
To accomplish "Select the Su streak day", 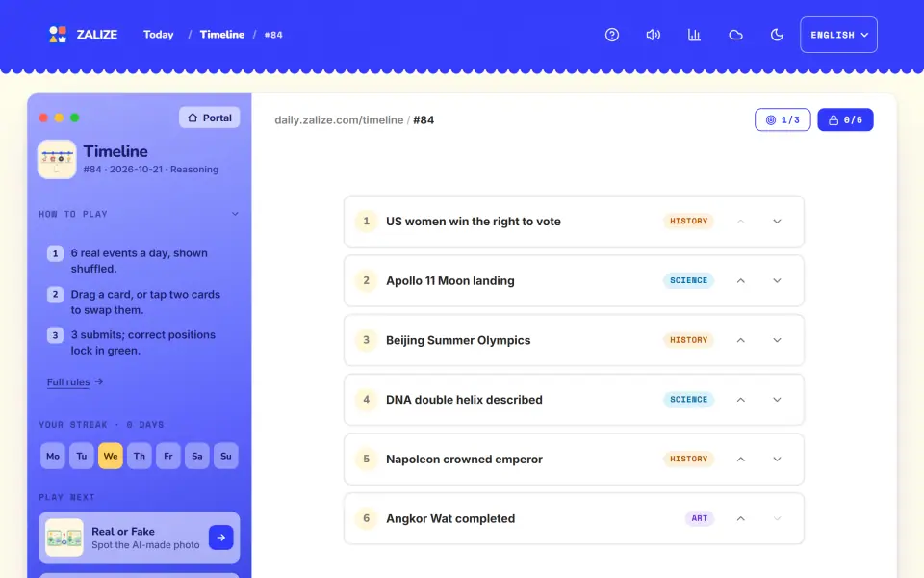I will (x=225, y=456).
